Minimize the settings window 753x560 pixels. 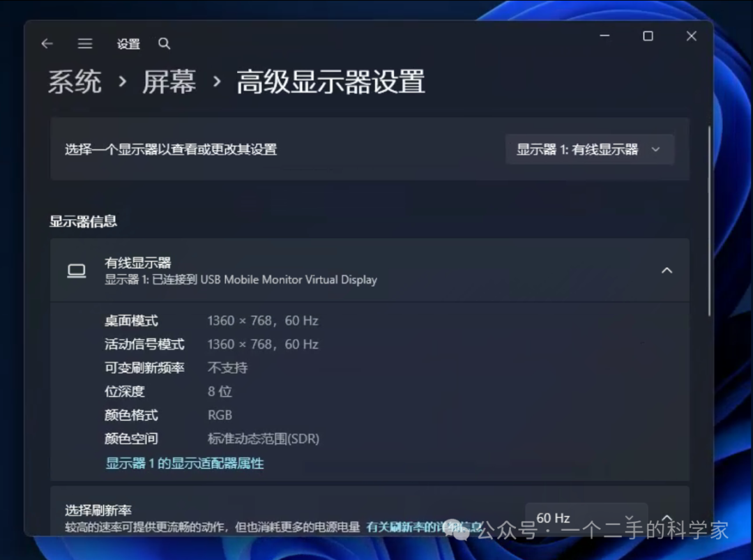604,36
